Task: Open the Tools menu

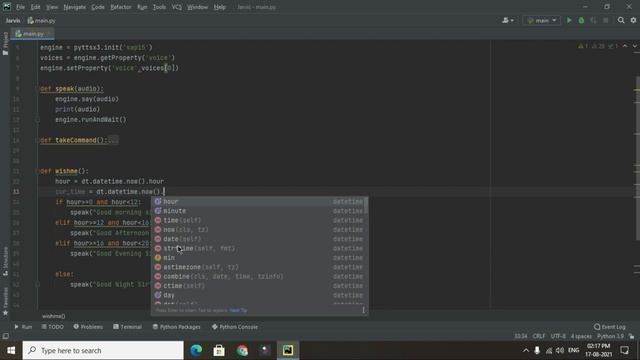Action: click(x=160, y=7)
